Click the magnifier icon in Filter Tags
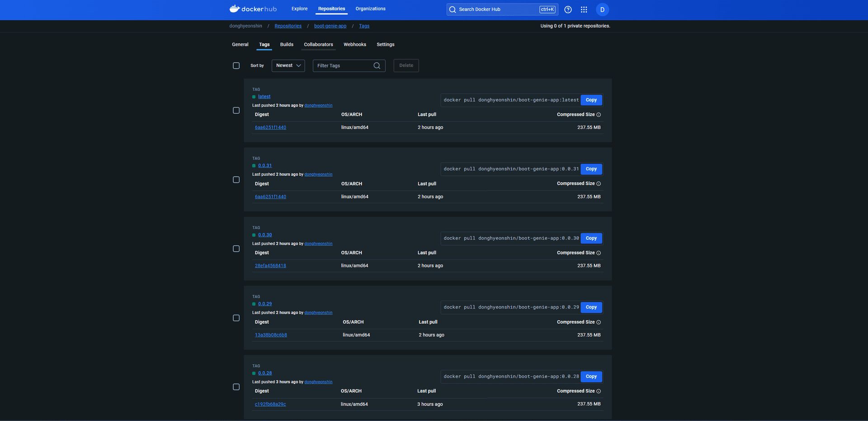Image resolution: width=868 pixels, height=421 pixels. click(377, 65)
